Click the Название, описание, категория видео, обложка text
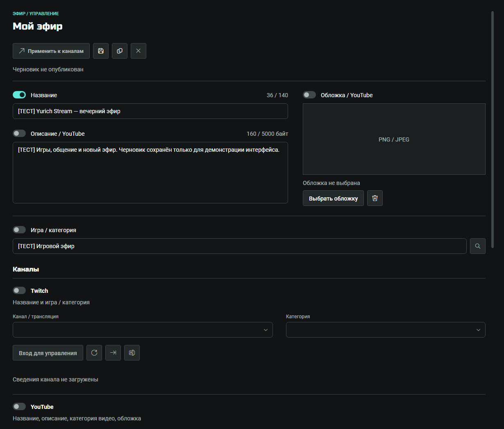The height and width of the screenshot is (429, 504). 77,418
